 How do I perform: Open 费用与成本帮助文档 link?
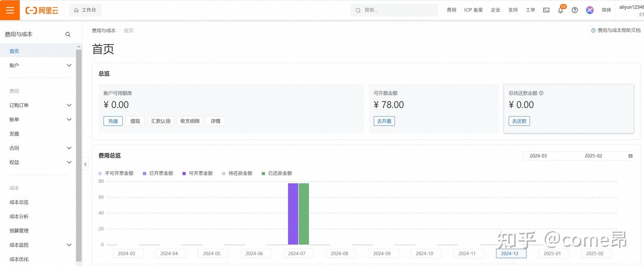(x=616, y=31)
